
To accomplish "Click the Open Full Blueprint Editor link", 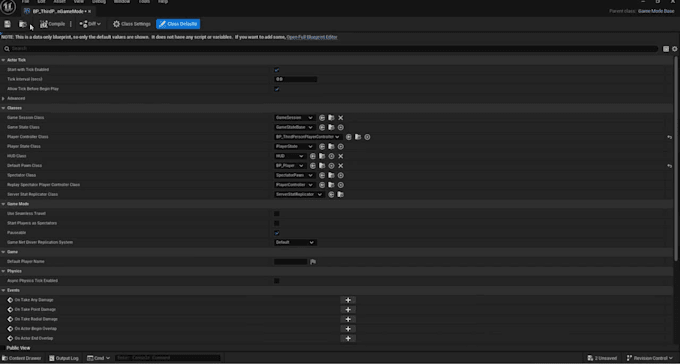I will pos(312,37).
